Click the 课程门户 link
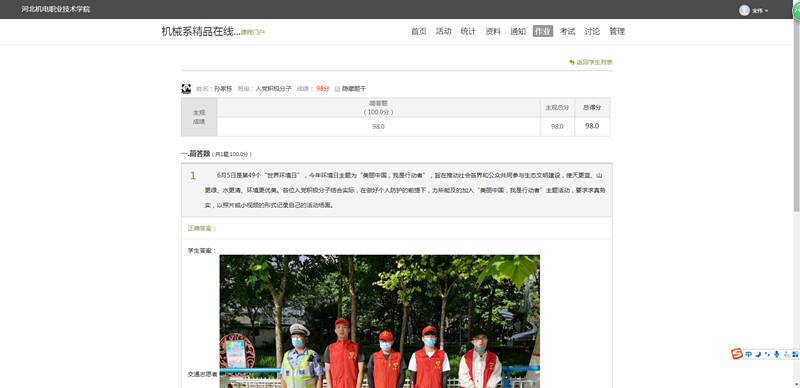Viewport: 800px width, 388px height. pos(253,32)
